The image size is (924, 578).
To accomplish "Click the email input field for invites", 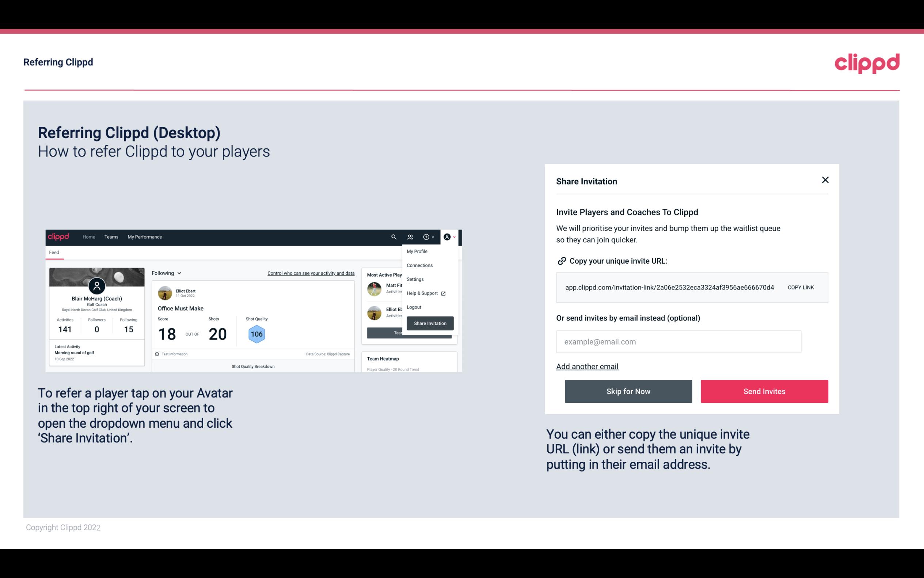I will pyautogui.click(x=678, y=341).
